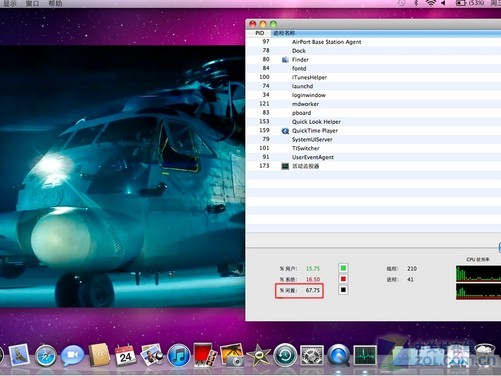Screen dimensions: 501x376
Task: Launch Preview from the Dock
Action: 152,355
